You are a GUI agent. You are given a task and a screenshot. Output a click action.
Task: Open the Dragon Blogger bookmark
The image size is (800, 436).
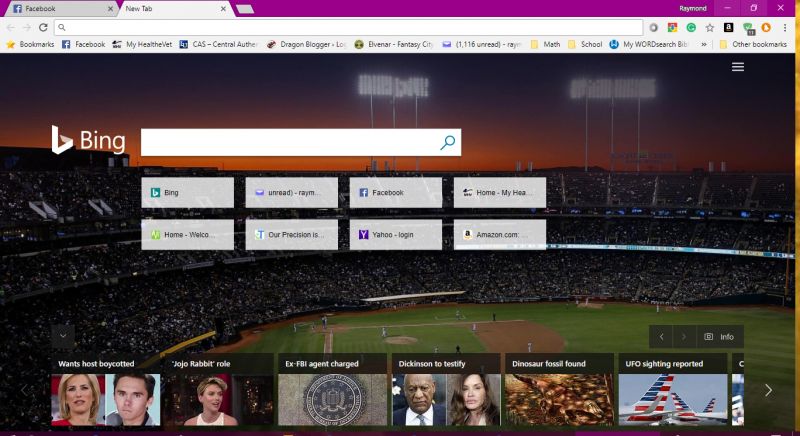point(306,44)
